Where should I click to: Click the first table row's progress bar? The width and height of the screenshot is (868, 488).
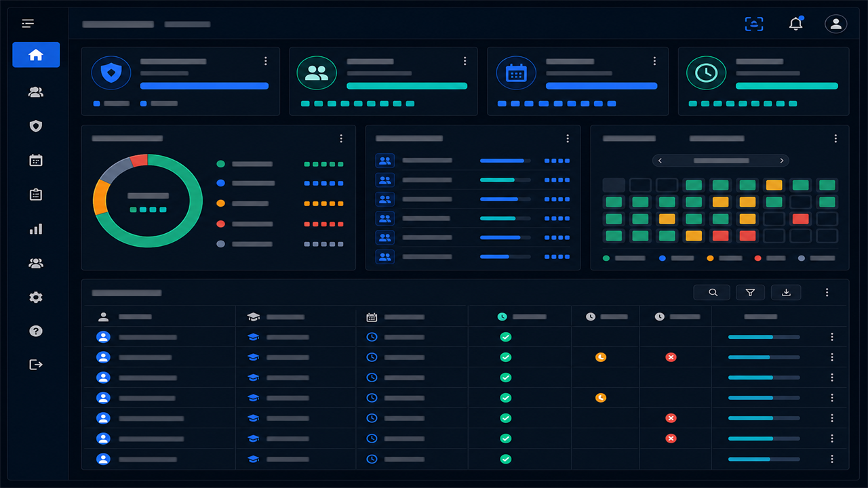pos(764,337)
